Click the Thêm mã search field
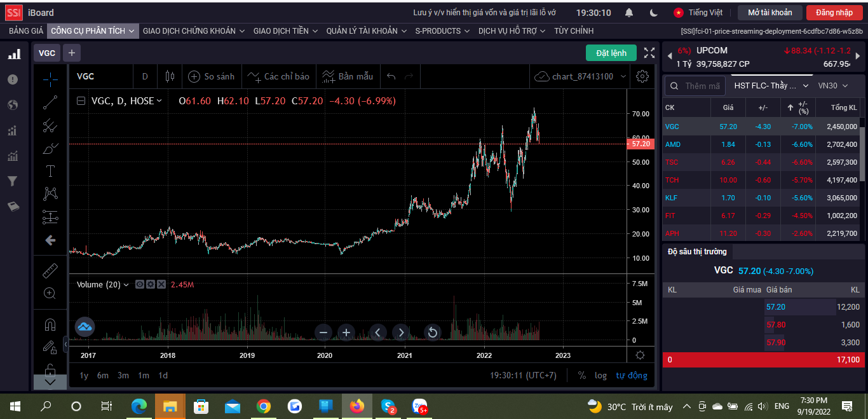Viewport: 868px width, 419px height. [696, 85]
